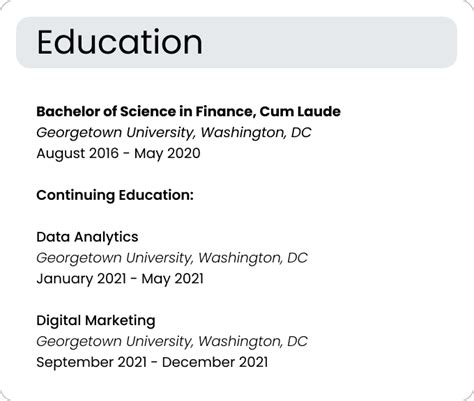474x401 pixels.
Task: Click the Continuing Education subheading
Action: point(115,195)
